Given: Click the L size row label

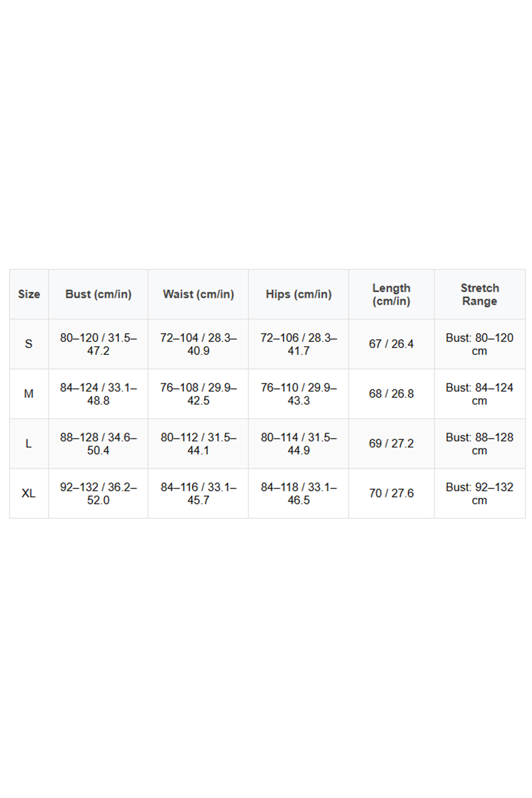Looking at the screenshot, I should (29, 444).
